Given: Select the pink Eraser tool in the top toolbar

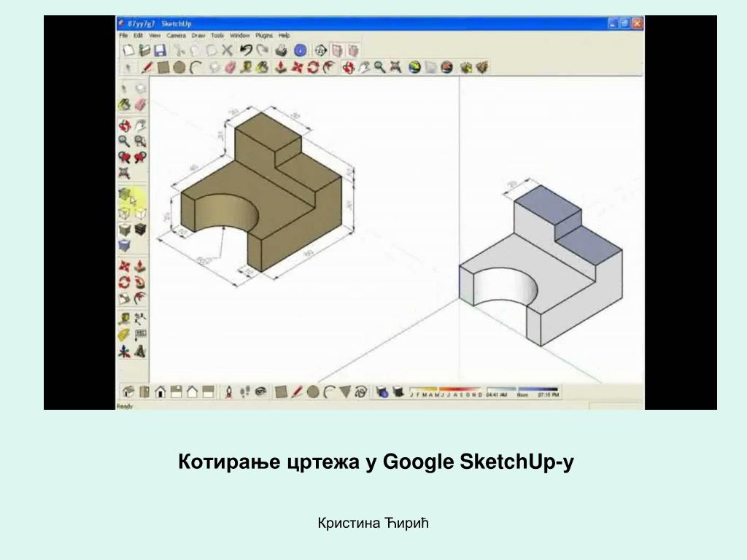Looking at the screenshot, I should 230,68.
